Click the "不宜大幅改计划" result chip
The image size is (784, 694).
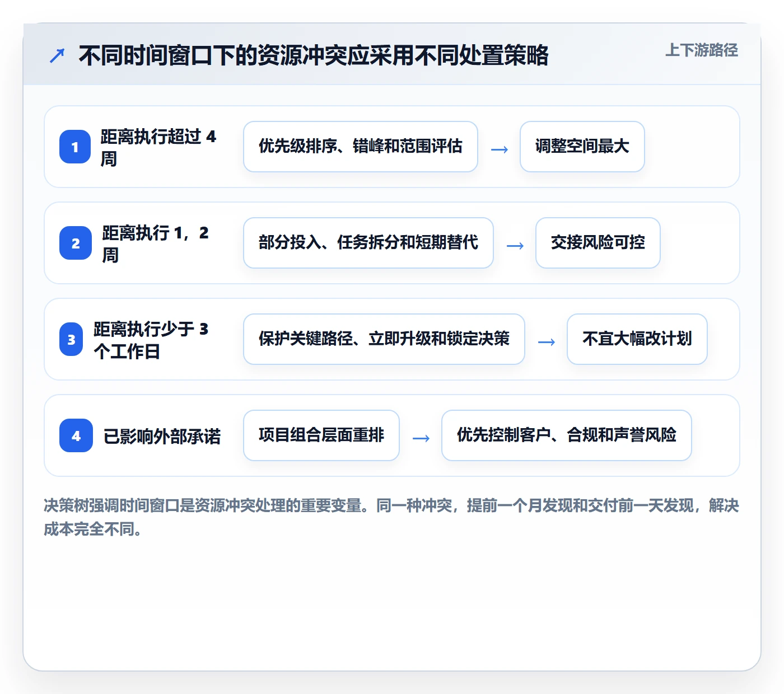point(637,339)
